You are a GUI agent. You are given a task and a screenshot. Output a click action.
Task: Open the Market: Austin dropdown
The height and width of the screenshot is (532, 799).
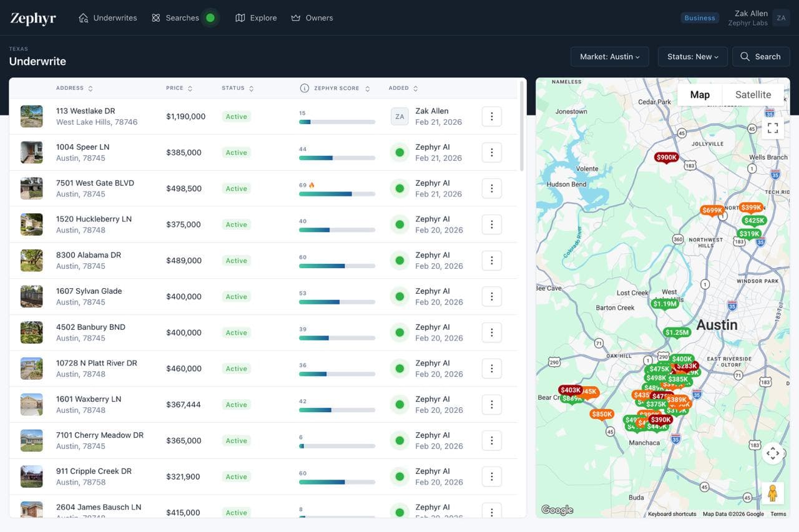[x=610, y=56]
